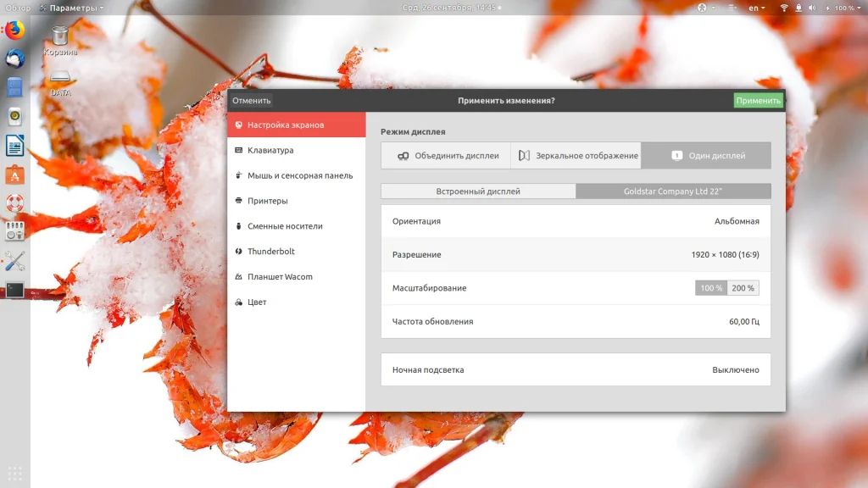Image resolution: width=868 pixels, height=488 pixels.
Task: Choose the Один дисплей display mode
Action: tap(706, 156)
